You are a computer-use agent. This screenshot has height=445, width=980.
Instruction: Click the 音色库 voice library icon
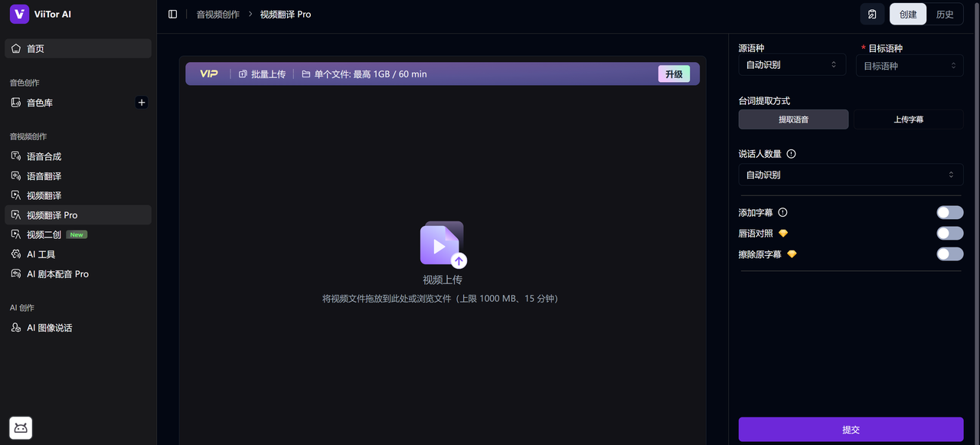(x=16, y=103)
